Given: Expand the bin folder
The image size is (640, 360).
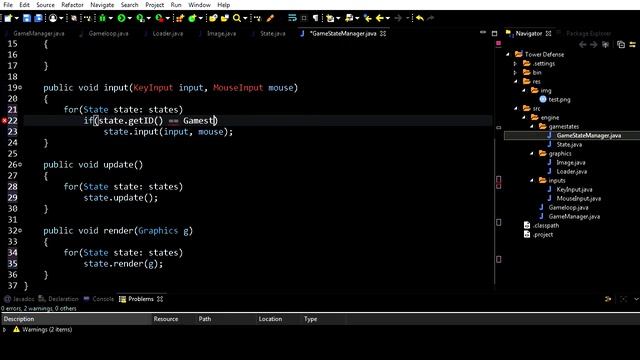Looking at the screenshot, I should [516, 73].
